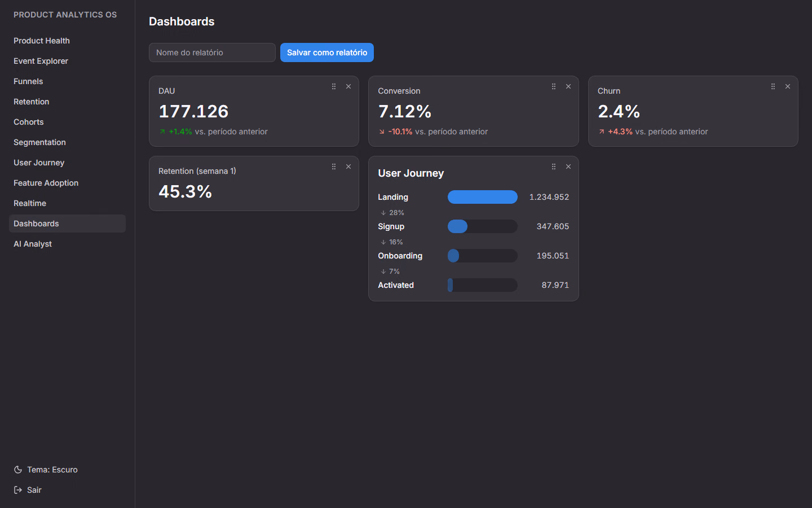Image resolution: width=812 pixels, height=508 pixels.
Task: Go to User Journey in the sidebar
Action: pos(67,163)
